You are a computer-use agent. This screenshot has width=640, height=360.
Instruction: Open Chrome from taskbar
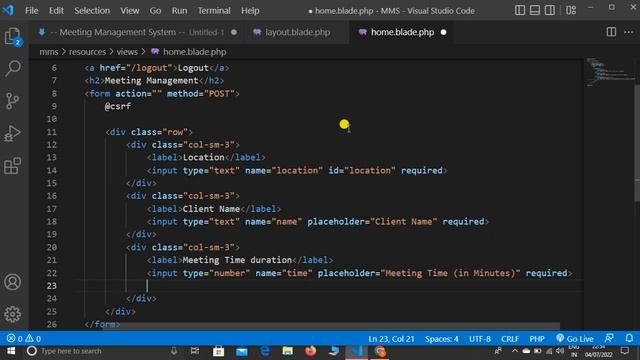380,351
